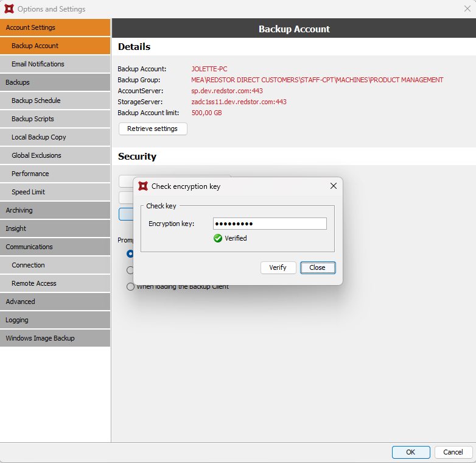This screenshot has width=476, height=463.
Task: Click the highlighted Security button behind the dialog
Action: (126, 214)
